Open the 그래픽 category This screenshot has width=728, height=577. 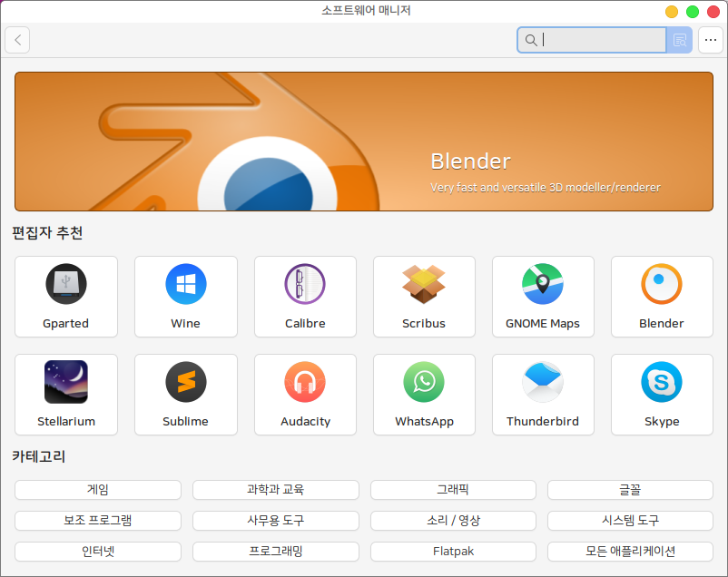click(453, 490)
